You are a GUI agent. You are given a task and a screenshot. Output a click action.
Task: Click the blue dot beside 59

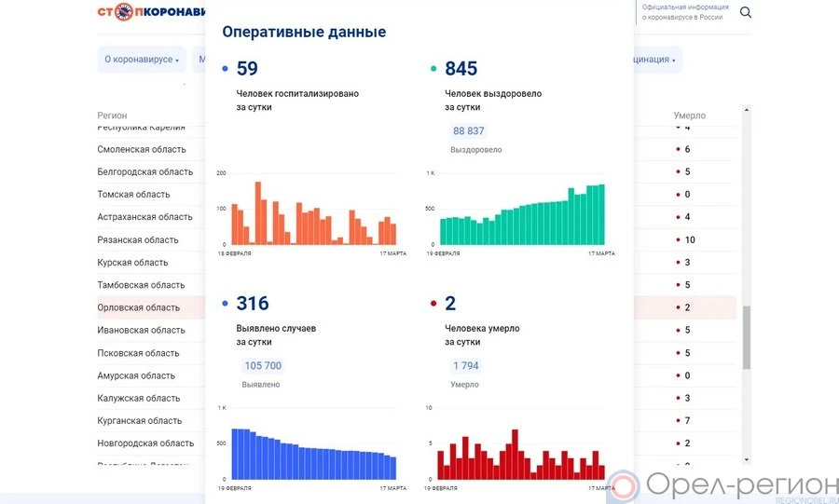tap(226, 69)
